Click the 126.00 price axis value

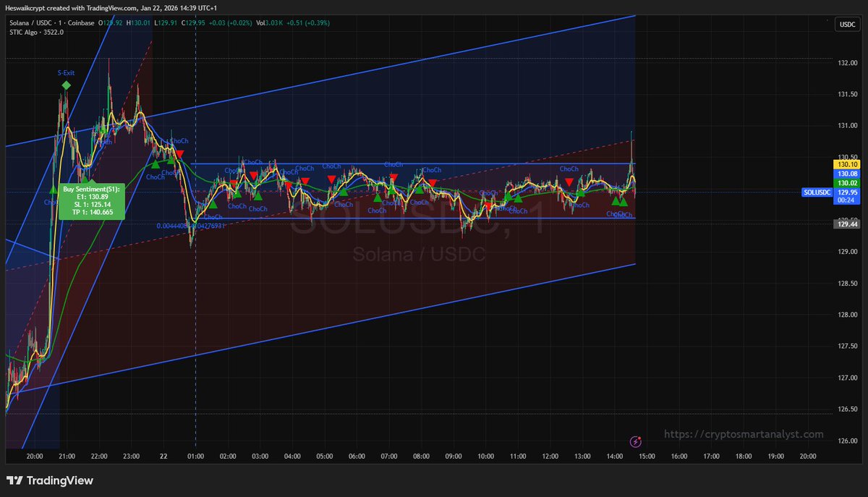[x=846, y=441]
